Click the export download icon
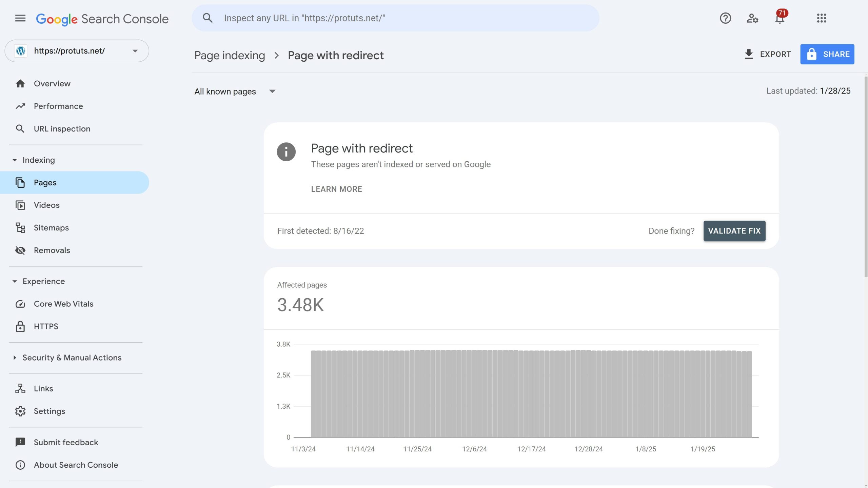The width and height of the screenshot is (868, 488). pyautogui.click(x=749, y=54)
